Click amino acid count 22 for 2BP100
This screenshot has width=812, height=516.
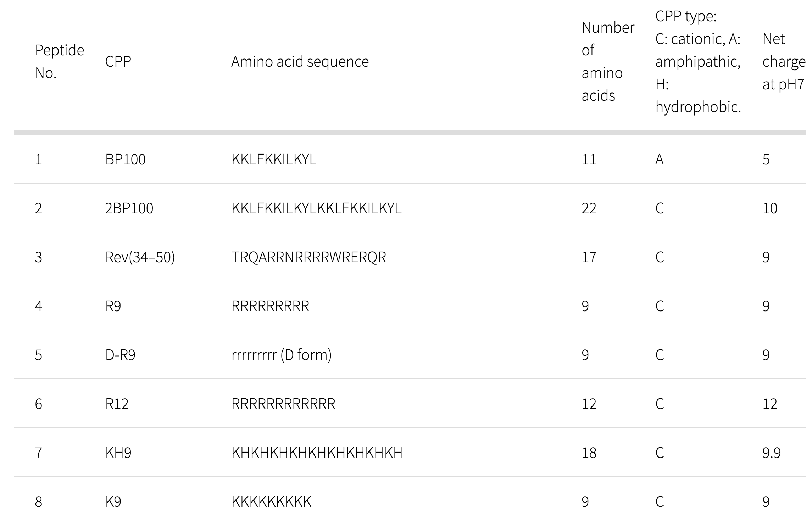(589, 208)
